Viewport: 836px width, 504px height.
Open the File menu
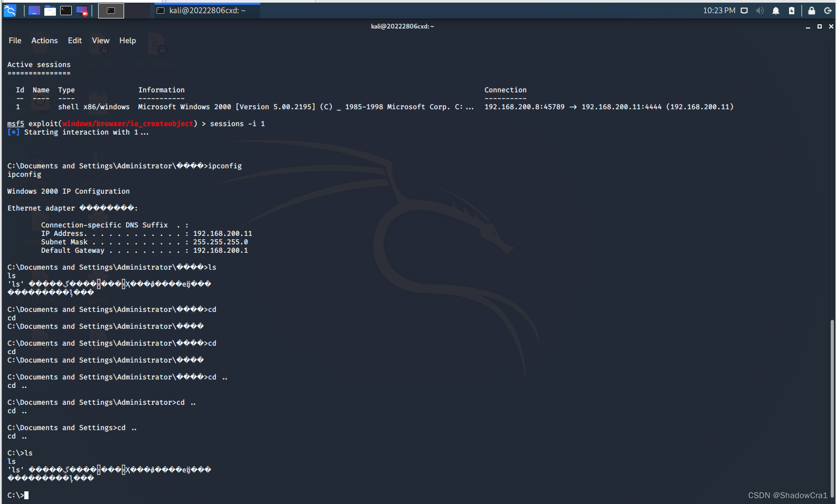(x=15, y=41)
